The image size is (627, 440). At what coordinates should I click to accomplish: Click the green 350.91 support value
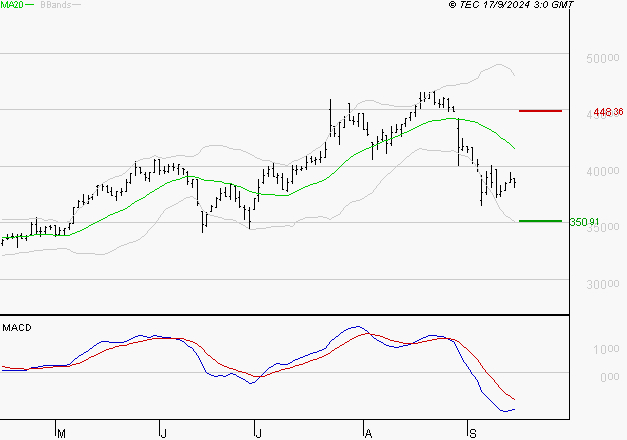tap(584, 222)
